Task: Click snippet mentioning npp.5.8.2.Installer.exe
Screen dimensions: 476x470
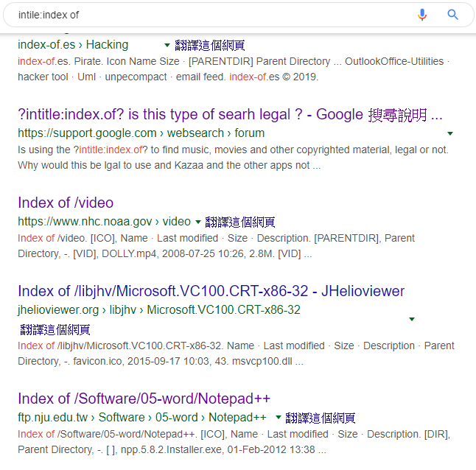Action: coord(234,442)
